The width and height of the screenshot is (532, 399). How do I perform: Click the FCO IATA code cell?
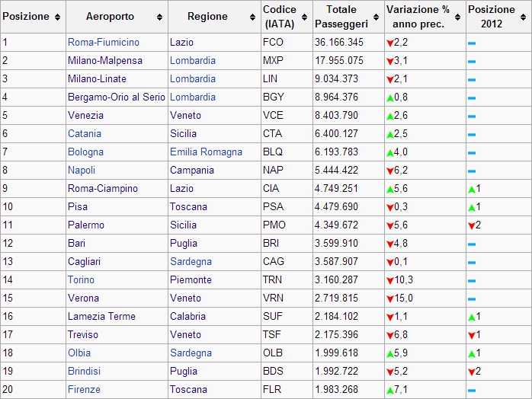coord(272,42)
